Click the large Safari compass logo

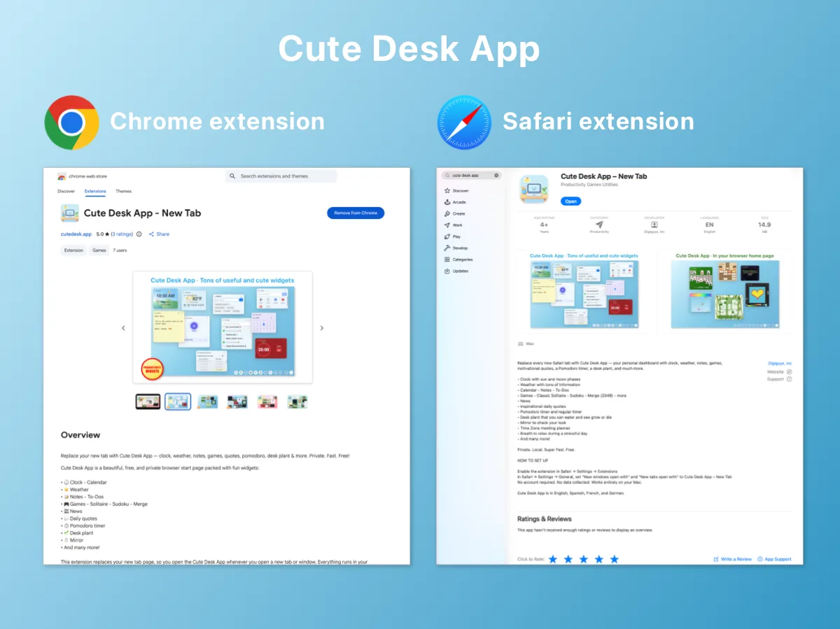click(x=464, y=122)
